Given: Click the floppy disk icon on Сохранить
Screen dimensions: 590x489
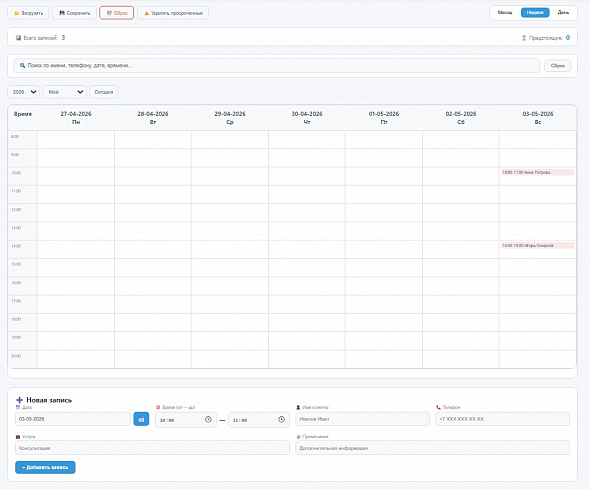Looking at the screenshot, I should click(x=62, y=13).
